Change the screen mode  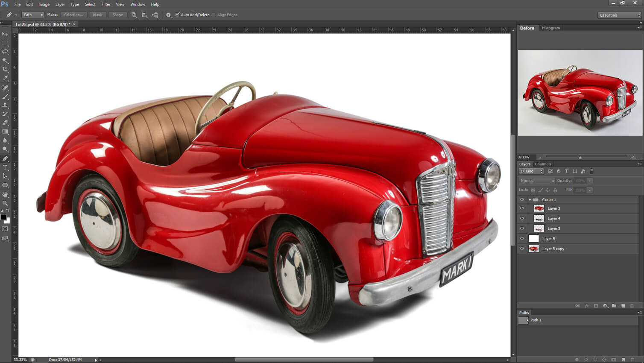click(x=5, y=238)
